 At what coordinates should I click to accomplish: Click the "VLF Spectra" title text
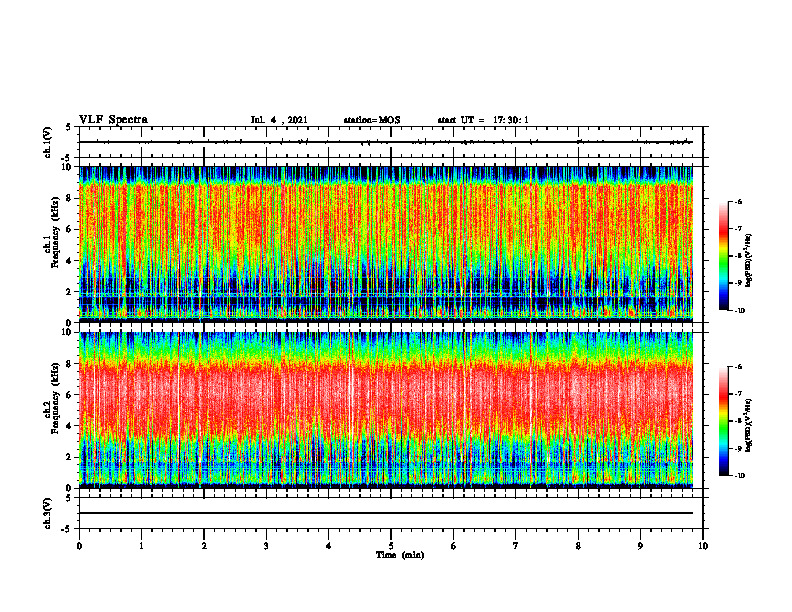[113, 120]
